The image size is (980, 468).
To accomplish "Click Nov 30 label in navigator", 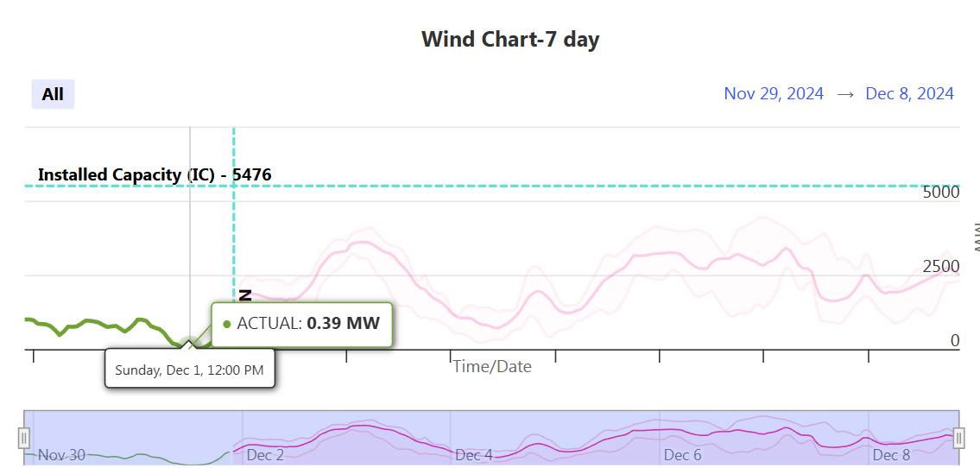I will pos(61,455).
